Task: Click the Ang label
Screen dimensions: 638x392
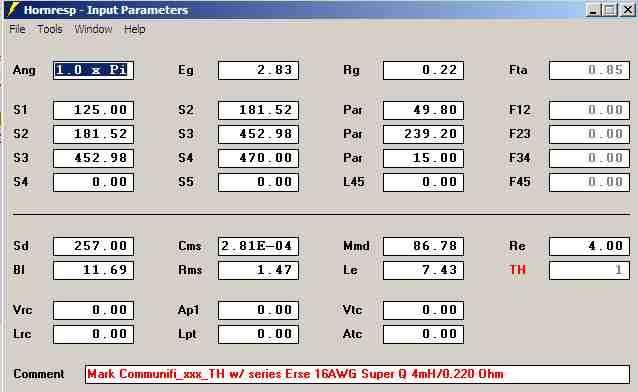Action: click(x=24, y=70)
